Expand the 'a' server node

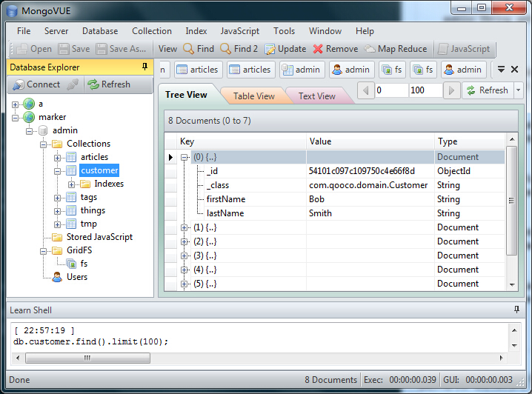point(15,104)
